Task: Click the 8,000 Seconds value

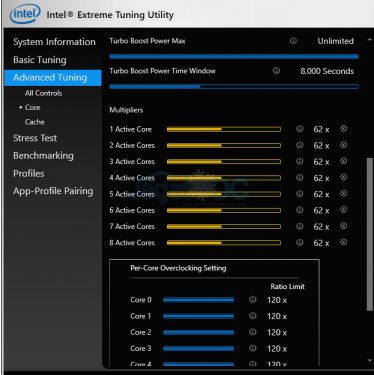Action: coord(327,71)
